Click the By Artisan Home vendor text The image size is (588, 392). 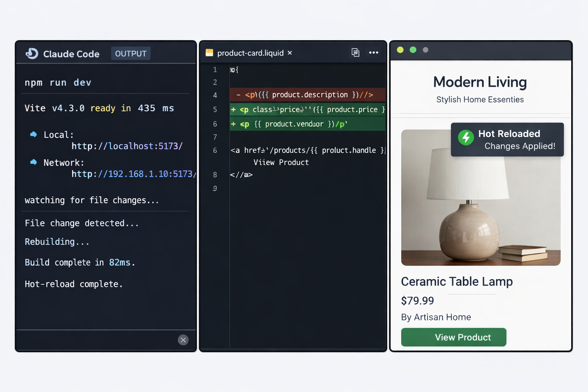(436, 317)
